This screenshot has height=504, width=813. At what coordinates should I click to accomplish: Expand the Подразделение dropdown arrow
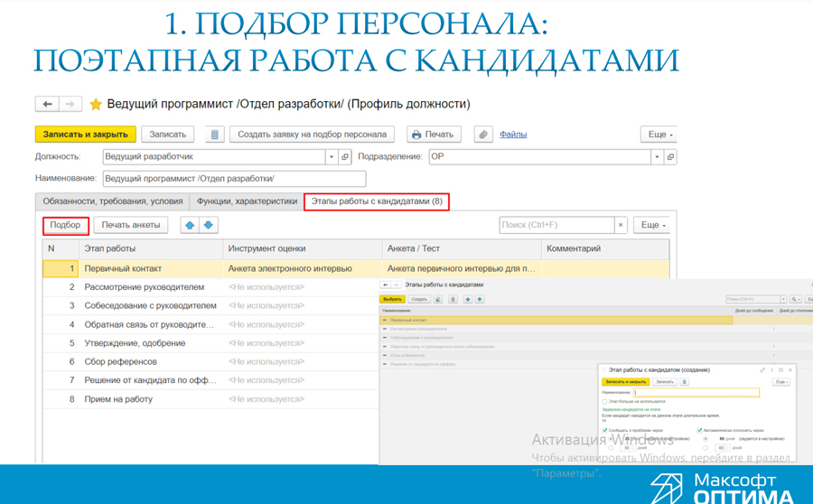657,156
